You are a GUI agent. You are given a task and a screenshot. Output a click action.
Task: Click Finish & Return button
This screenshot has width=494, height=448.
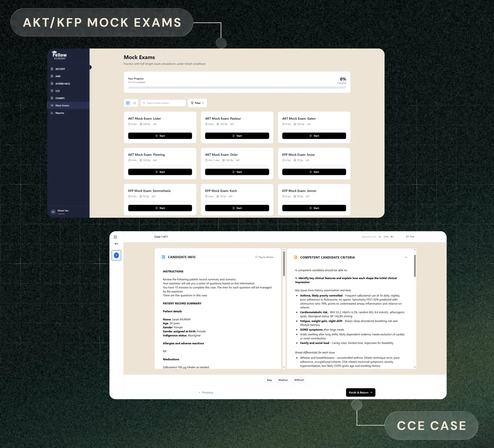pos(361,392)
